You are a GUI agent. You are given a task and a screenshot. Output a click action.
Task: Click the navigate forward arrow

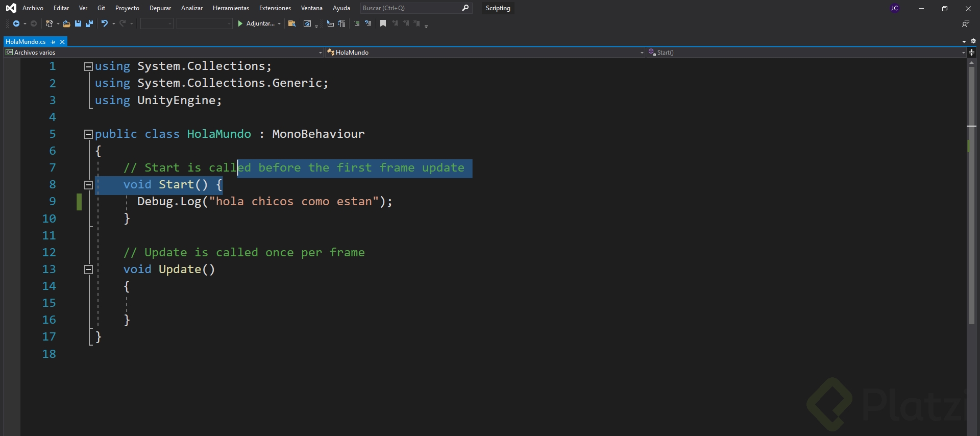pos(34,23)
